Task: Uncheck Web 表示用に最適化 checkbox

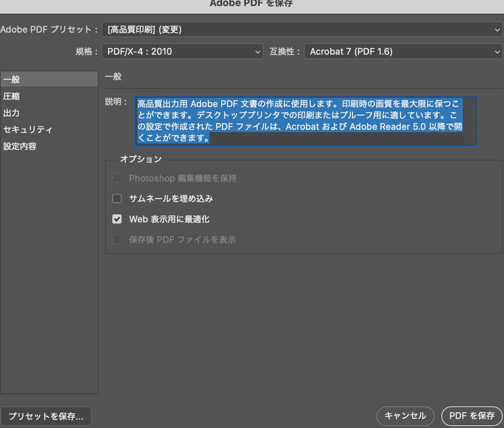Action: pos(117,219)
